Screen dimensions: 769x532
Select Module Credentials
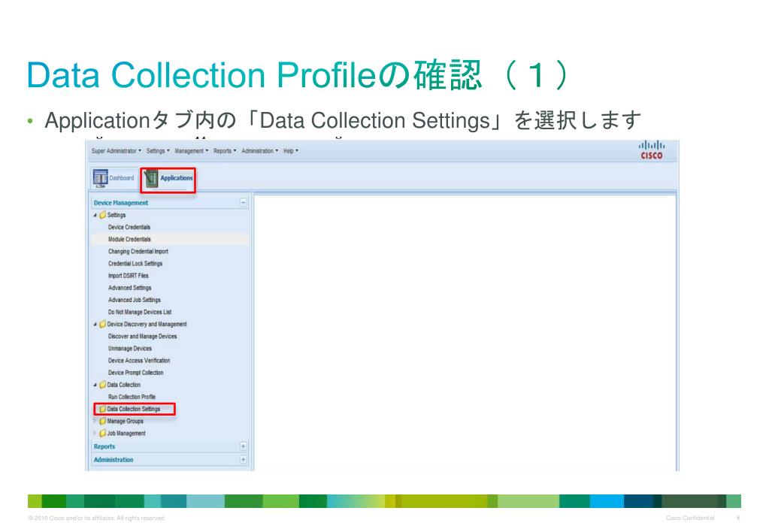point(129,239)
